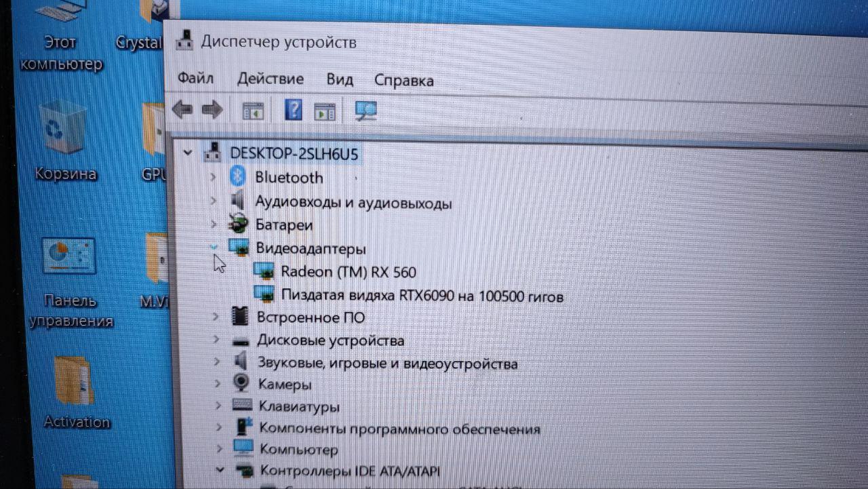Click the webcam icon beside Камеры
Image resolution: width=868 pixels, height=489 pixels.
241,383
